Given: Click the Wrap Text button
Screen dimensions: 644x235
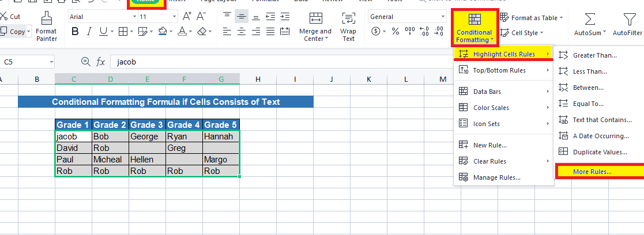Looking at the screenshot, I should click(x=348, y=26).
